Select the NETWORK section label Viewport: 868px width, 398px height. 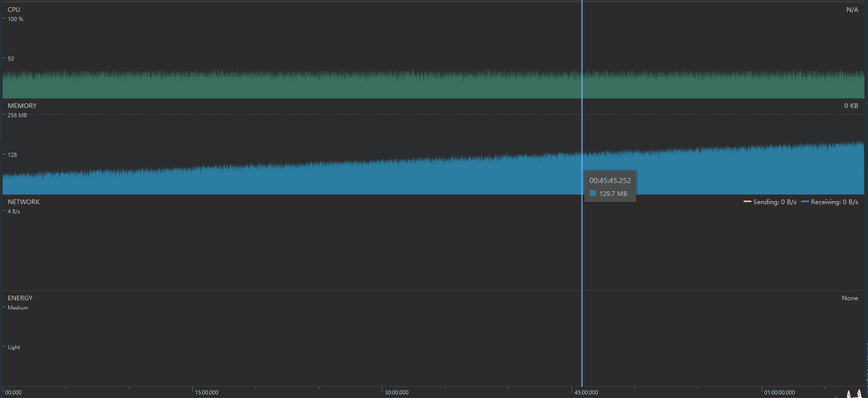24,202
